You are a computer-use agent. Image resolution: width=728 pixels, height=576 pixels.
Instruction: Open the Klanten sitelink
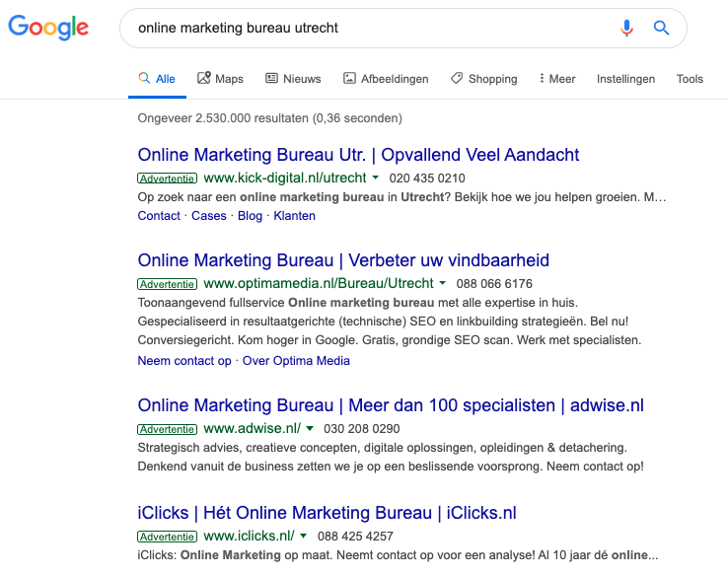tap(294, 216)
